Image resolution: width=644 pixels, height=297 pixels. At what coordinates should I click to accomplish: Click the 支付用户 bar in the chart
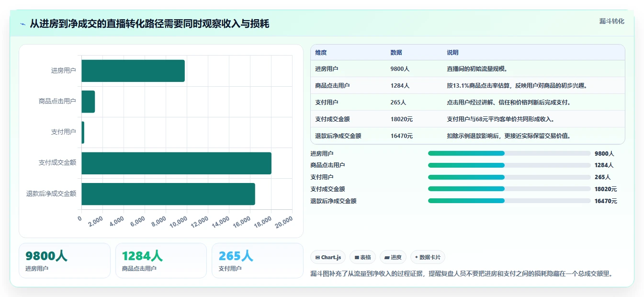pyautogui.click(x=83, y=132)
